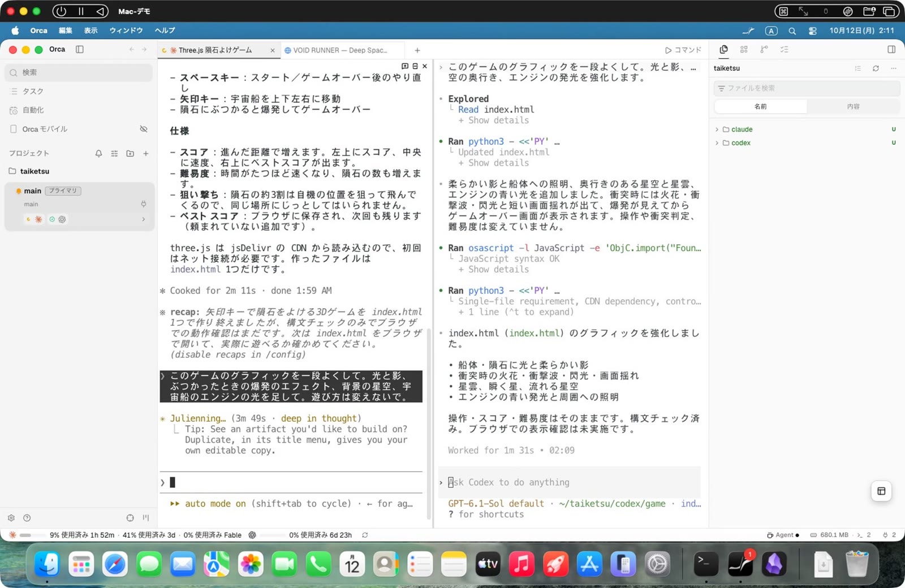Open Orca settings gear icon
Image resolution: width=905 pixels, height=588 pixels.
point(11,518)
